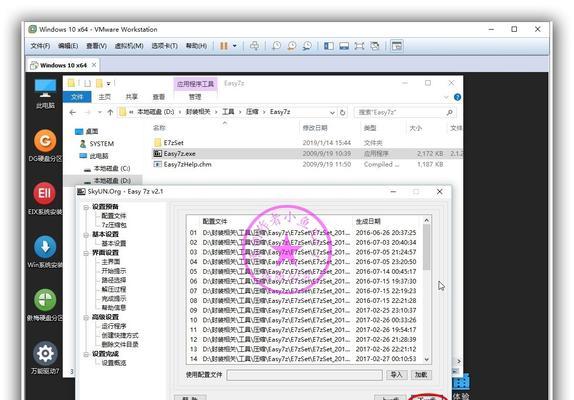Collapse the 界面设置 tree node

86,253
